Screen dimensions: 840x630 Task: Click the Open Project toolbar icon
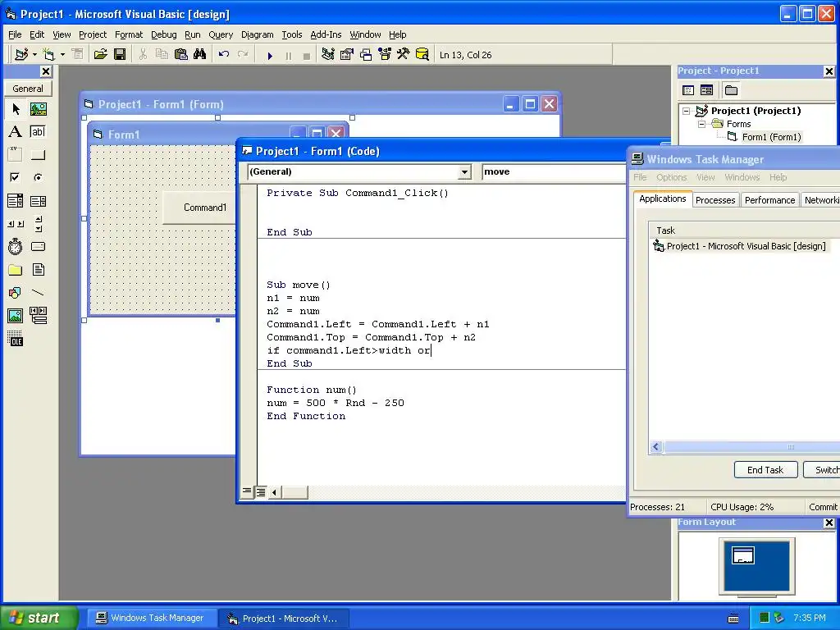100,55
